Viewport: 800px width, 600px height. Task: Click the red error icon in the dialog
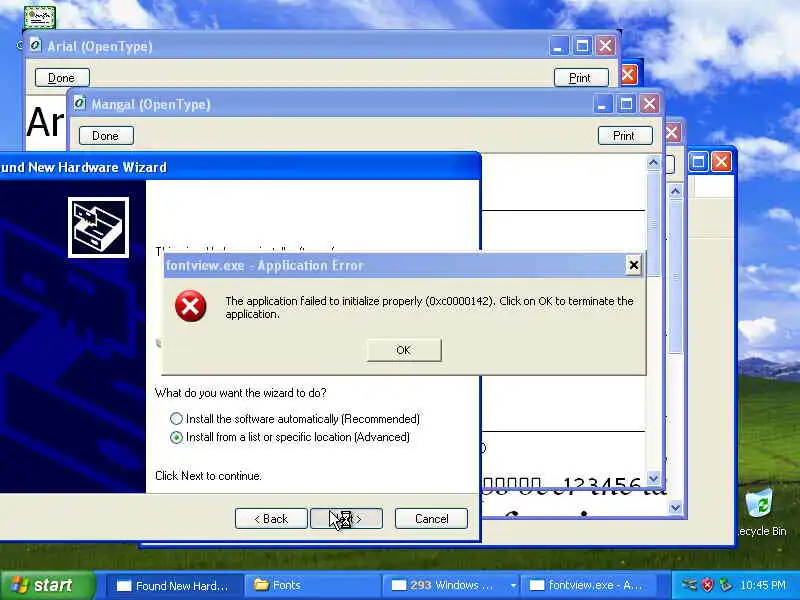(190, 306)
